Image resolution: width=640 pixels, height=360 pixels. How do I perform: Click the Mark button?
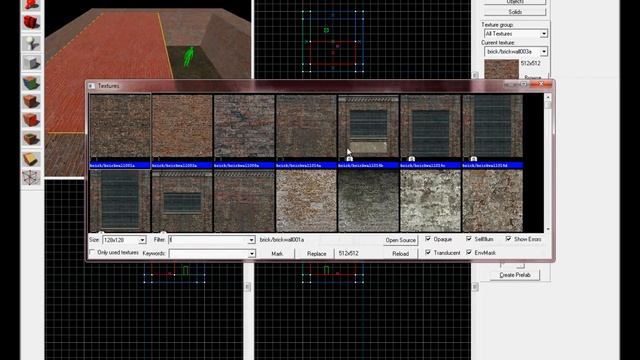coord(277,253)
